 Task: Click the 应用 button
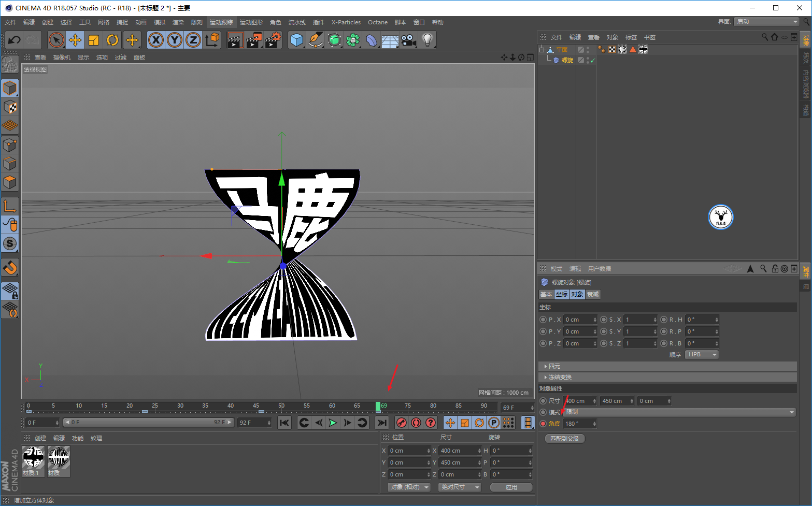tap(511, 487)
